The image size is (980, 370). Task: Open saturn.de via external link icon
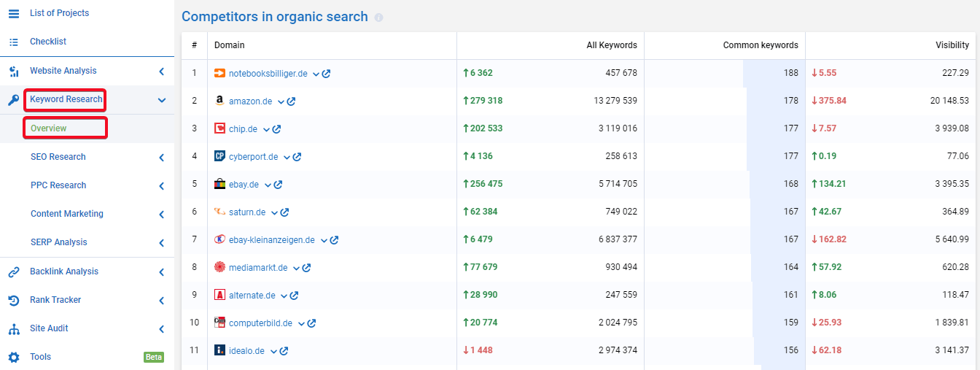click(284, 212)
